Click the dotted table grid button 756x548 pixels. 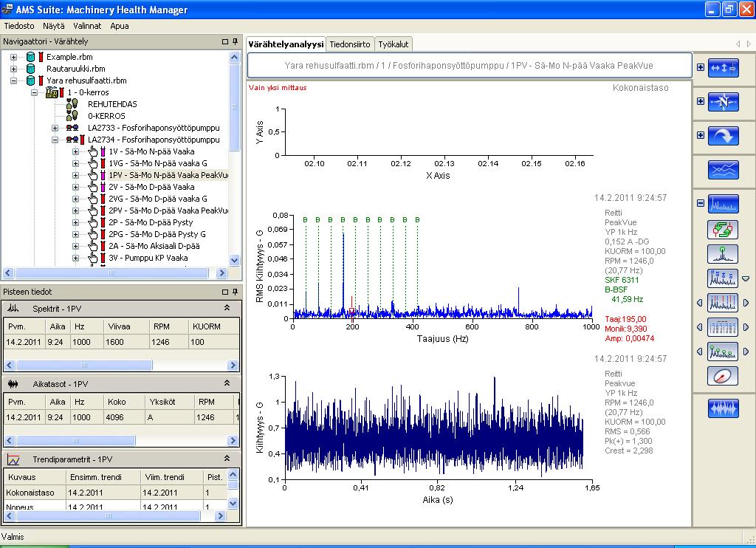click(723, 327)
